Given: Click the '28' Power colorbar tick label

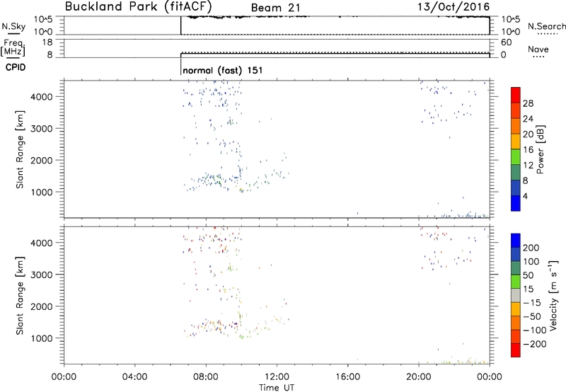Looking at the screenshot, I should tap(528, 103).
